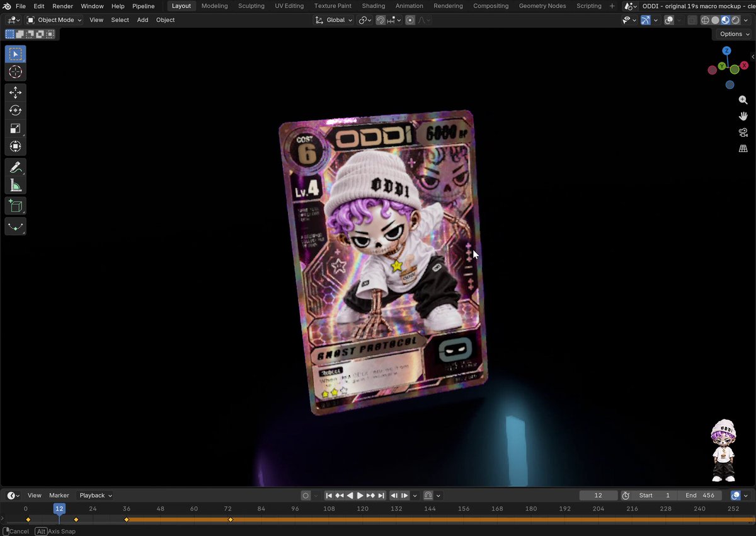
Task: Toggle proportional editing button
Action: [x=410, y=20]
